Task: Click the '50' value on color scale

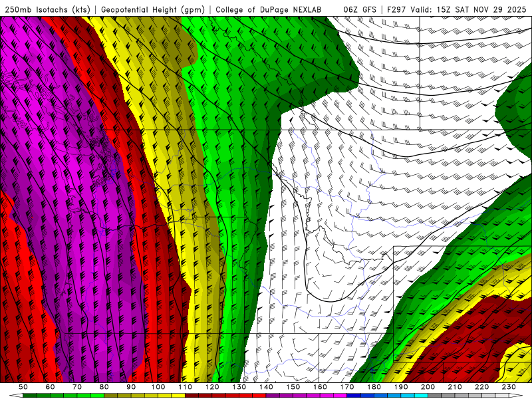Action: (23, 387)
